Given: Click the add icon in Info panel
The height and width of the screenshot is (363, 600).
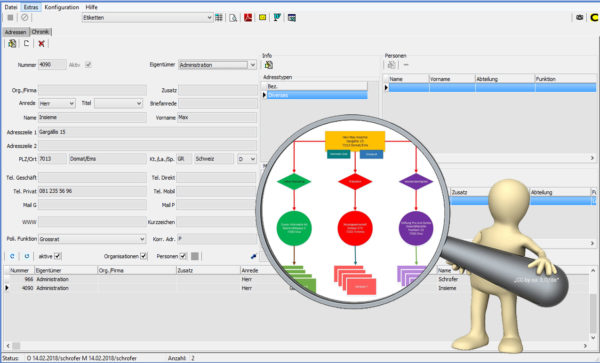Looking at the screenshot, I should point(269,65).
